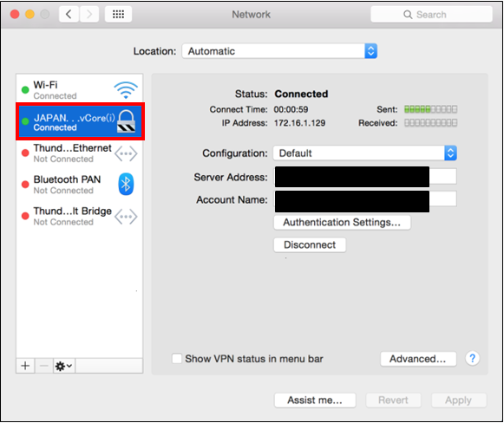Click the Thunderbolt Ethernet arrows icon
504x423 pixels.
coord(126,153)
